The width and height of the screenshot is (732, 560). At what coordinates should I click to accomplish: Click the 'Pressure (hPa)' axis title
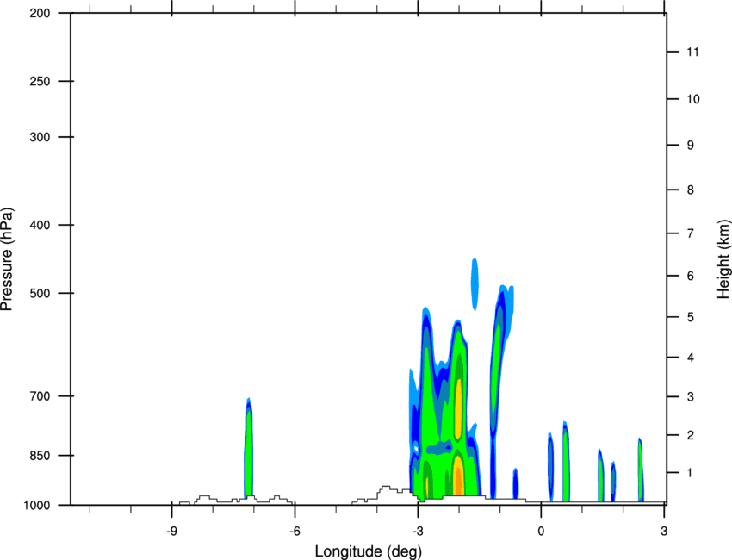point(8,259)
